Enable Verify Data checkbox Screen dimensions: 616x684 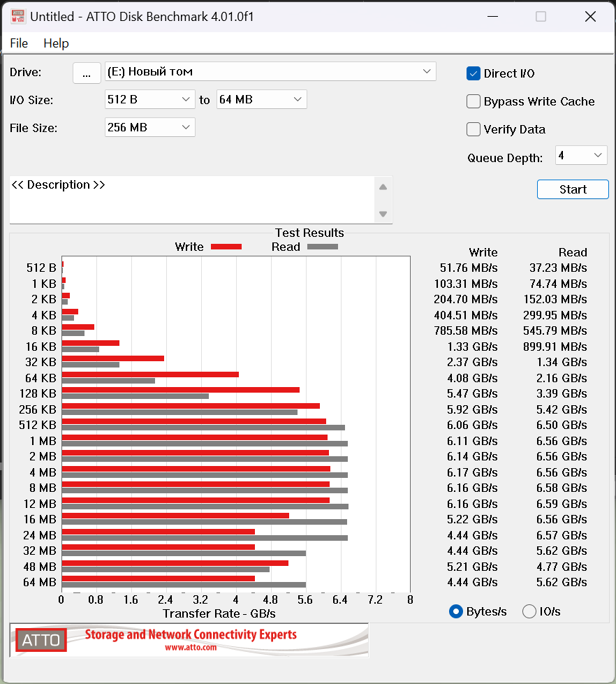tap(474, 129)
